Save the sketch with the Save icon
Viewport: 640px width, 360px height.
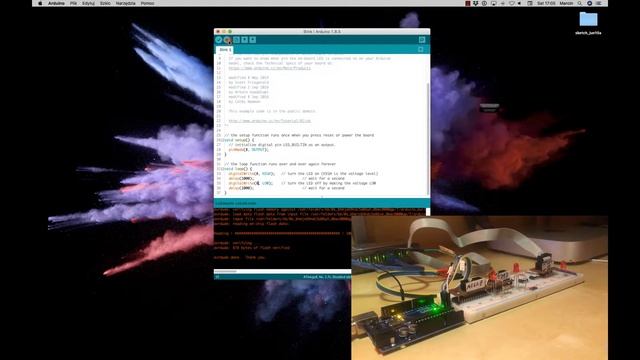click(x=253, y=40)
